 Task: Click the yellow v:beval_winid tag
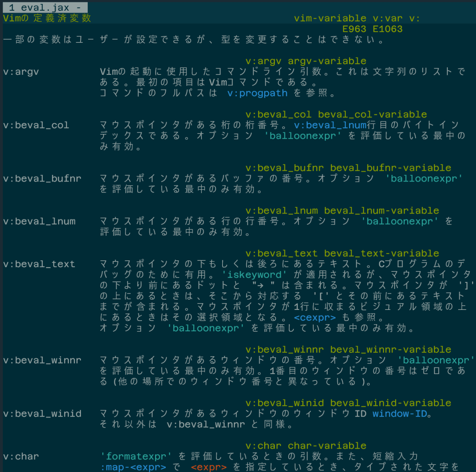[x=284, y=403]
